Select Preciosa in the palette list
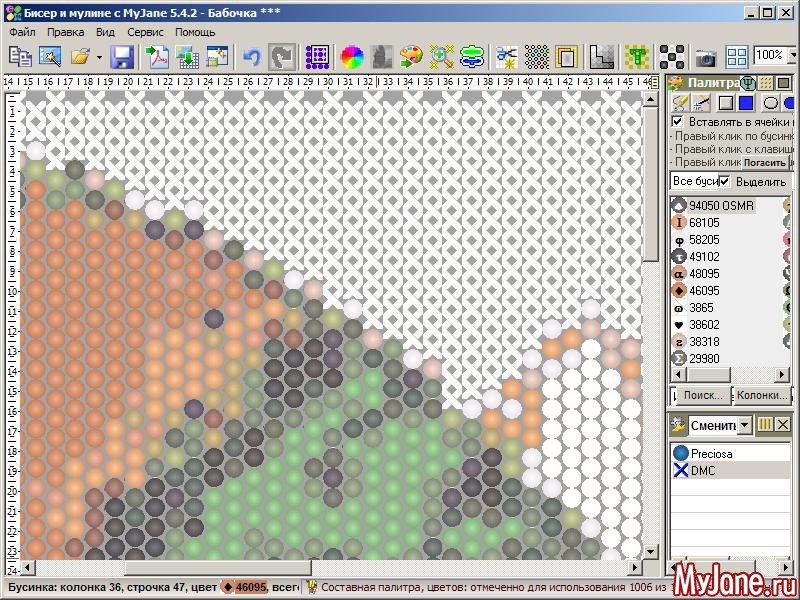 [x=711, y=453]
